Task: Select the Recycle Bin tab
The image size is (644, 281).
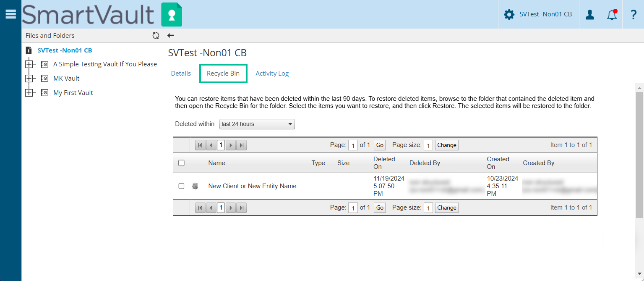Action: (223, 74)
